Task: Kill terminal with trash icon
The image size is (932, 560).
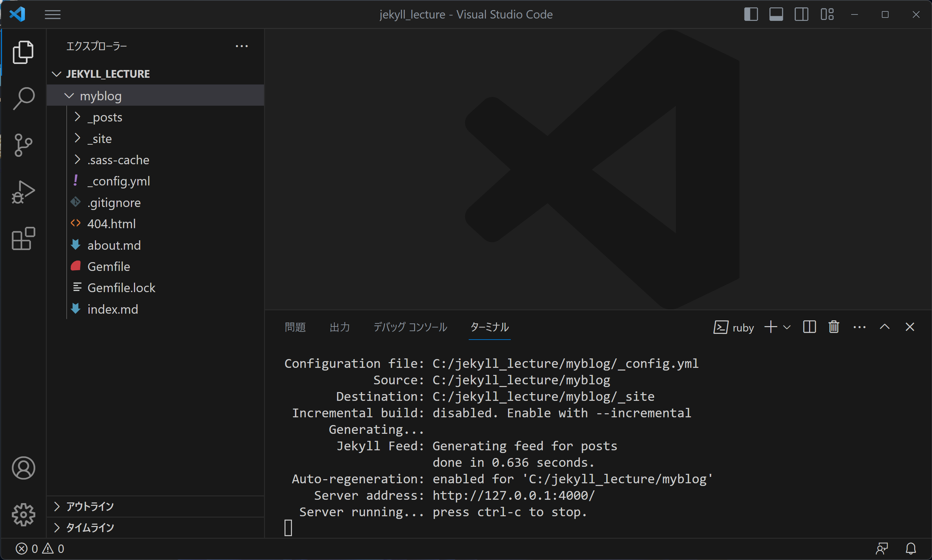Action: pyautogui.click(x=834, y=327)
